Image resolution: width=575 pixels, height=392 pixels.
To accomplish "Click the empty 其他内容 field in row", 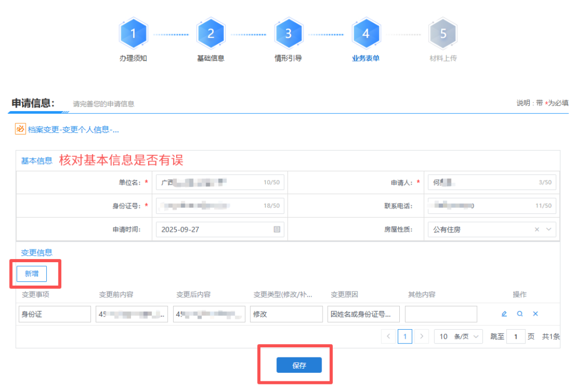I will 441,314.
